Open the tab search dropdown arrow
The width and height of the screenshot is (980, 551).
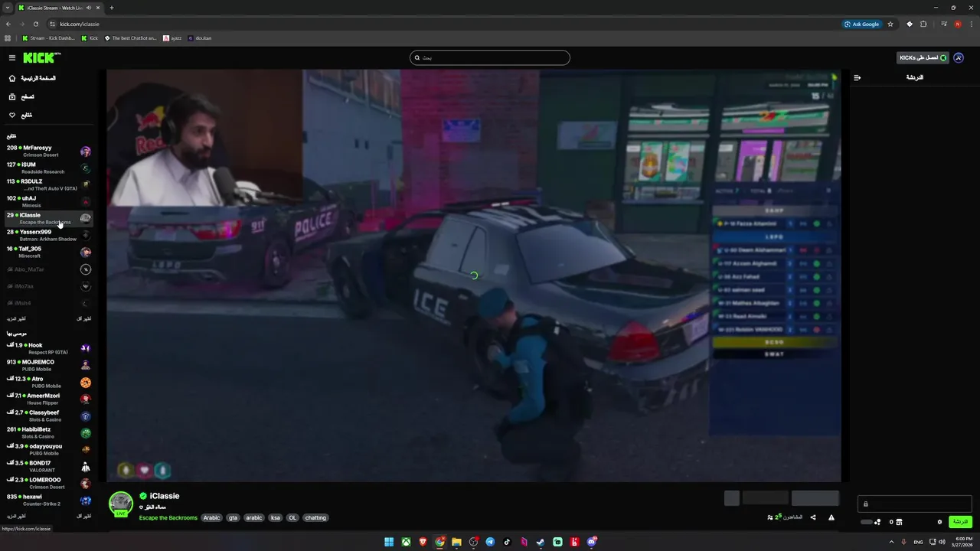tap(8, 8)
